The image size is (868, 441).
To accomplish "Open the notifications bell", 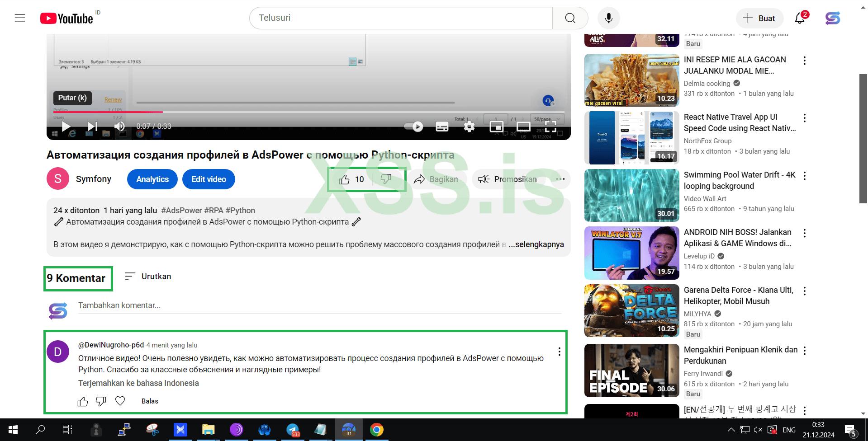I will click(x=800, y=18).
